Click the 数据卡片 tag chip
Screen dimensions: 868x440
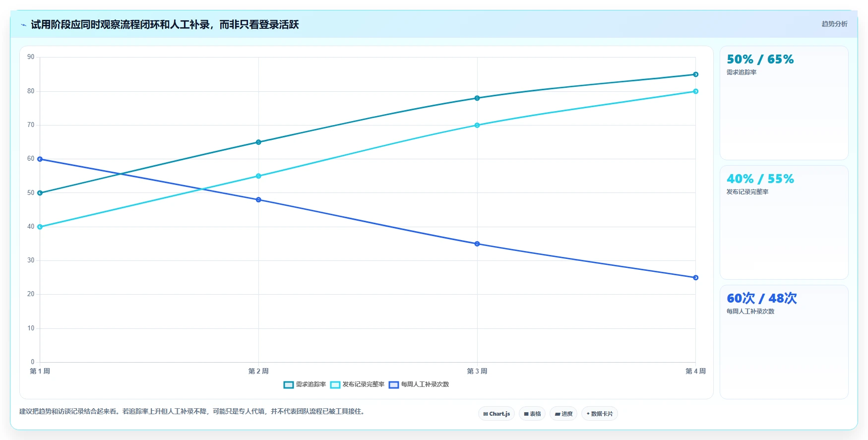(x=600, y=414)
